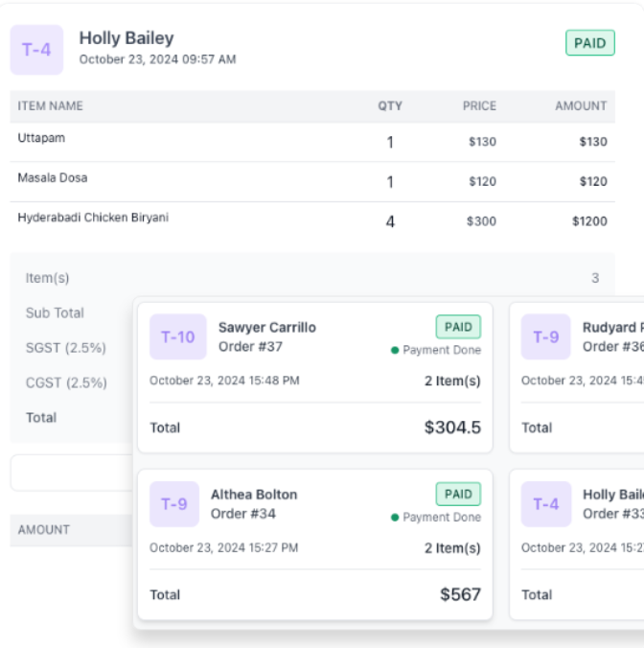
Task: Click the T-10 table badge on Sawyer Carrillo's order
Action: [177, 337]
